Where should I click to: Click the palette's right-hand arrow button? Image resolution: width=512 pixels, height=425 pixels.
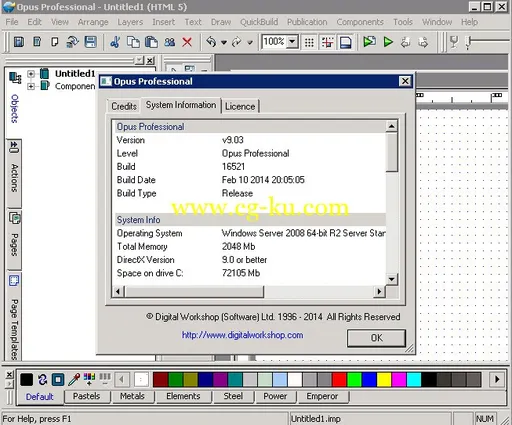point(497,379)
